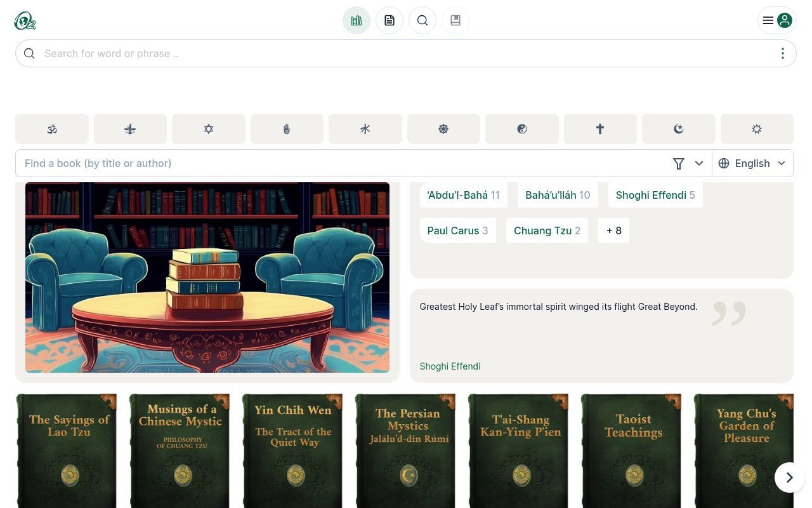Expand the book filter funnel dropdown

(x=688, y=163)
